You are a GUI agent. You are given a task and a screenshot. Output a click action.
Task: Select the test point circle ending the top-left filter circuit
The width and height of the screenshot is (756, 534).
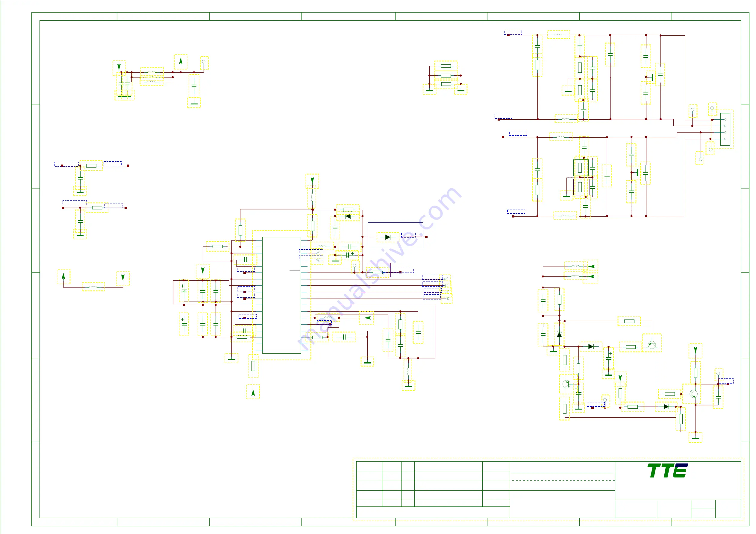[x=204, y=62]
